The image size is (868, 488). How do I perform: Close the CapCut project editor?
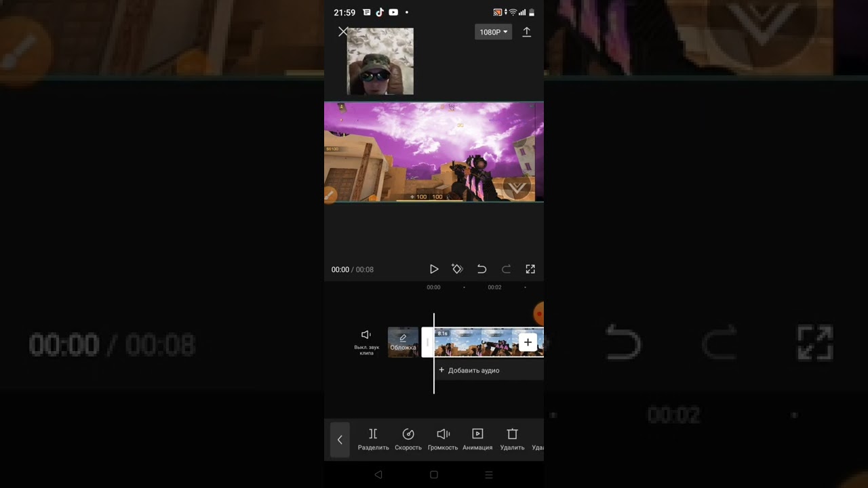(x=343, y=32)
